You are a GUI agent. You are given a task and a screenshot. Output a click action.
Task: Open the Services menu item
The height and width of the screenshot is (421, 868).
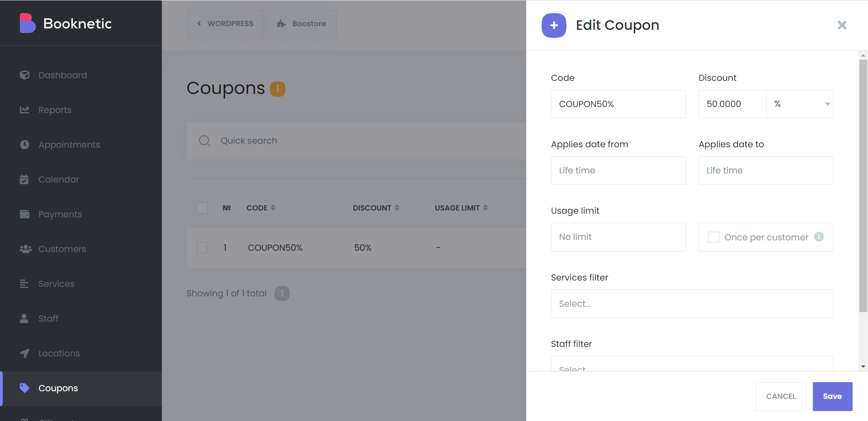coord(56,284)
